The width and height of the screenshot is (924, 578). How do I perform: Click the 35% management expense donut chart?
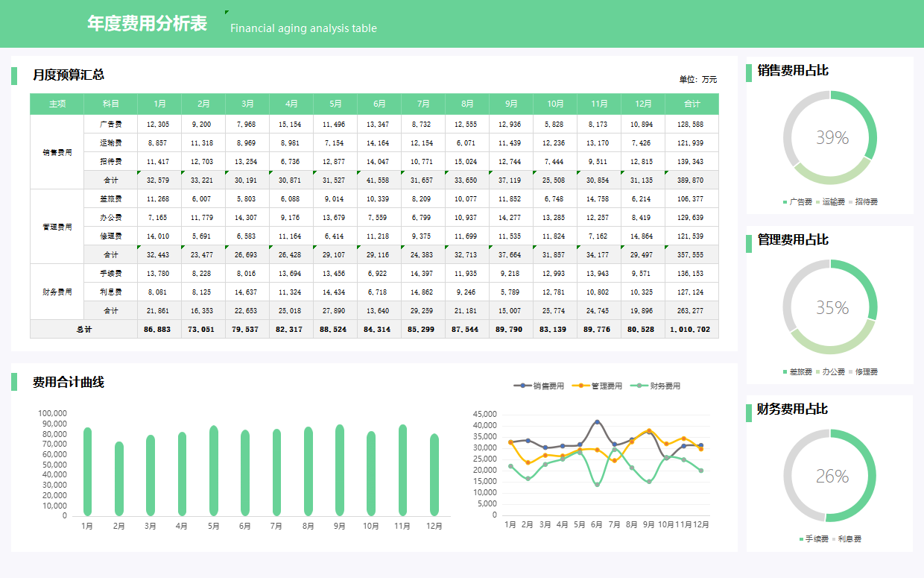[x=830, y=307]
